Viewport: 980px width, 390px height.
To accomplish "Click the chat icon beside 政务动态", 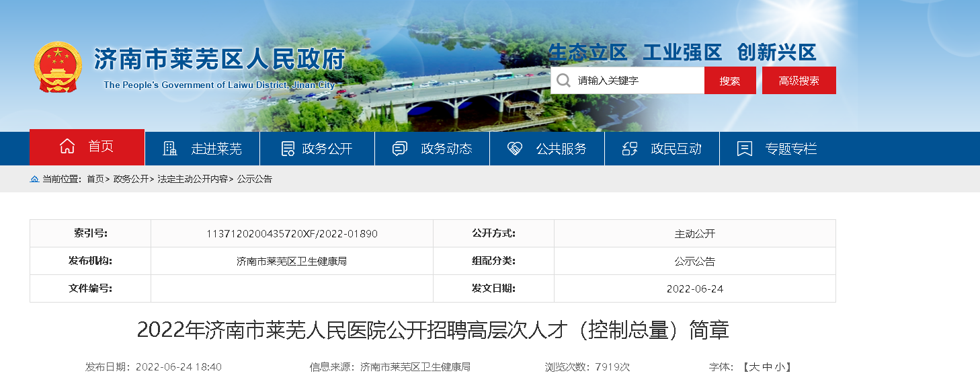I will [x=399, y=149].
